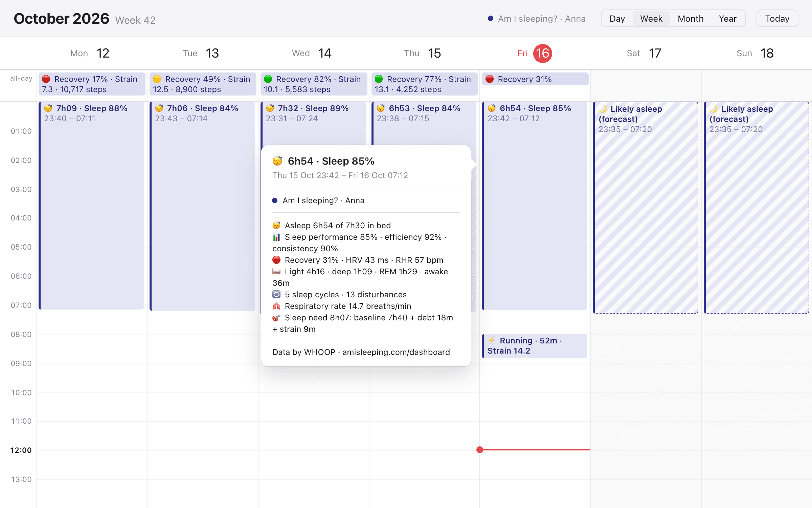812x508 pixels.
Task: Switch to Month view
Action: (x=691, y=19)
